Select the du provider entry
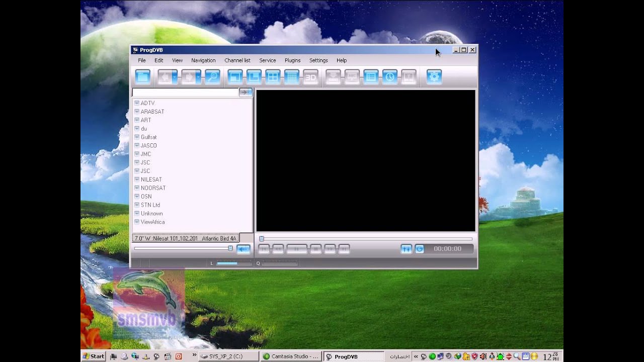 144,129
